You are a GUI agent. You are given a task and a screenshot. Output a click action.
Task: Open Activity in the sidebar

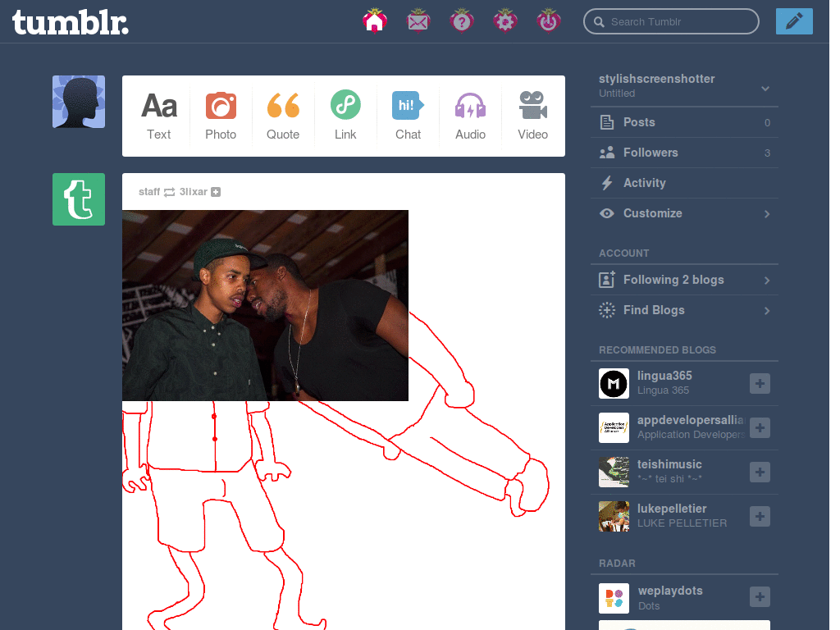tap(644, 183)
